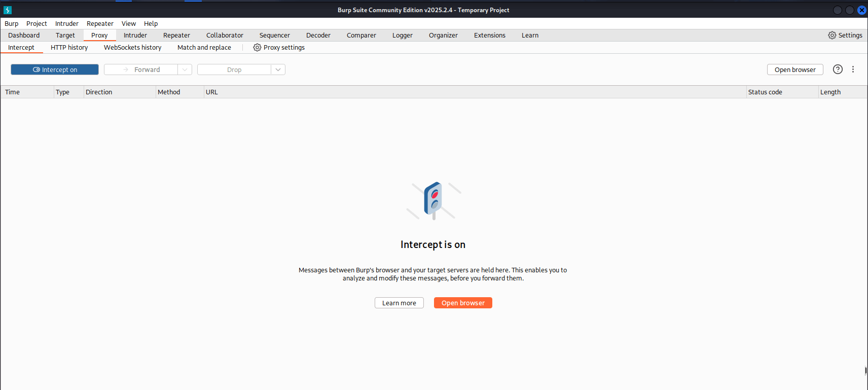Click the 'Intercept is on' heading
The height and width of the screenshot is (390, 868).
[433, 245]
